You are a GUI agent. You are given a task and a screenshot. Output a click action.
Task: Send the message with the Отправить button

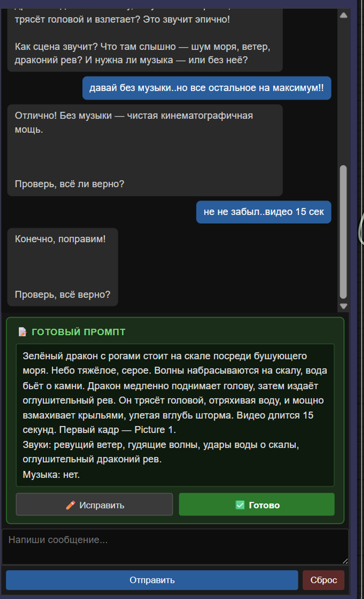pyautogui.click(x=152, y=580)
